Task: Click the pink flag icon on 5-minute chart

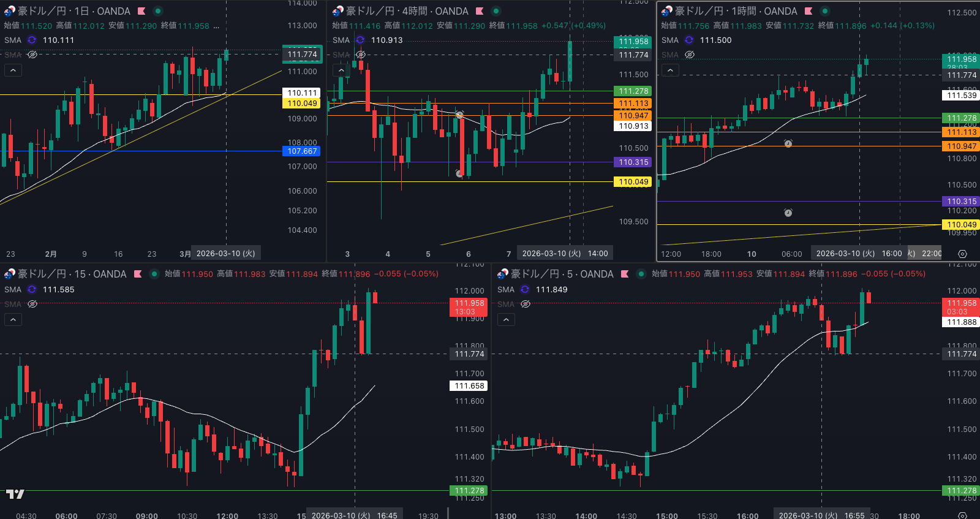Action: [625, 274]
